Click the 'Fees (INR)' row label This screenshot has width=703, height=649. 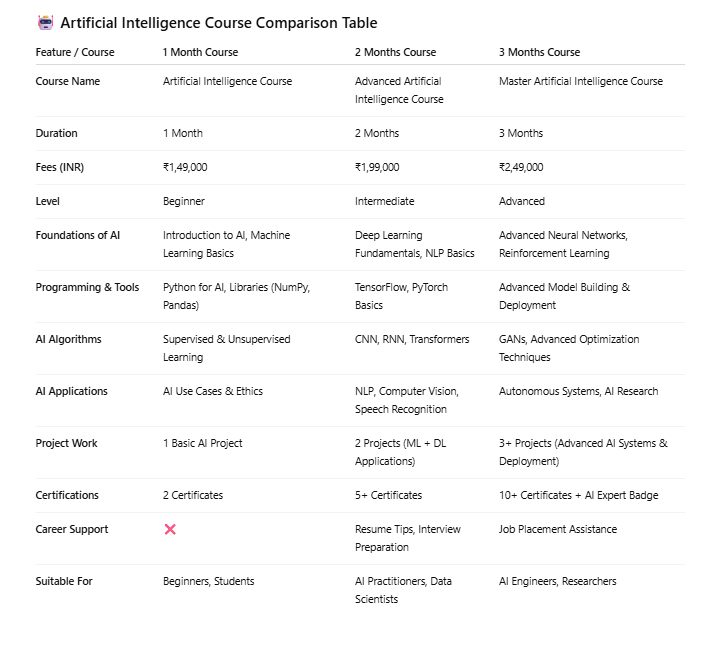(60, 167)
